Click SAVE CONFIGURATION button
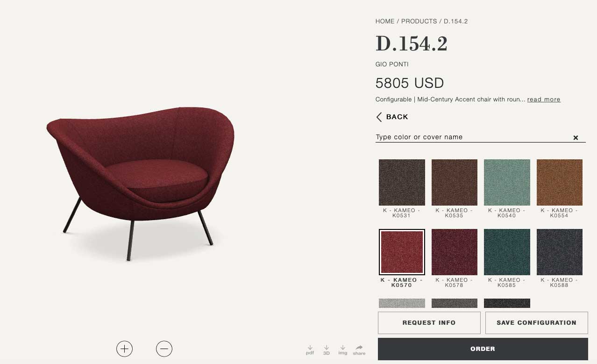 [x=536, y=323]
